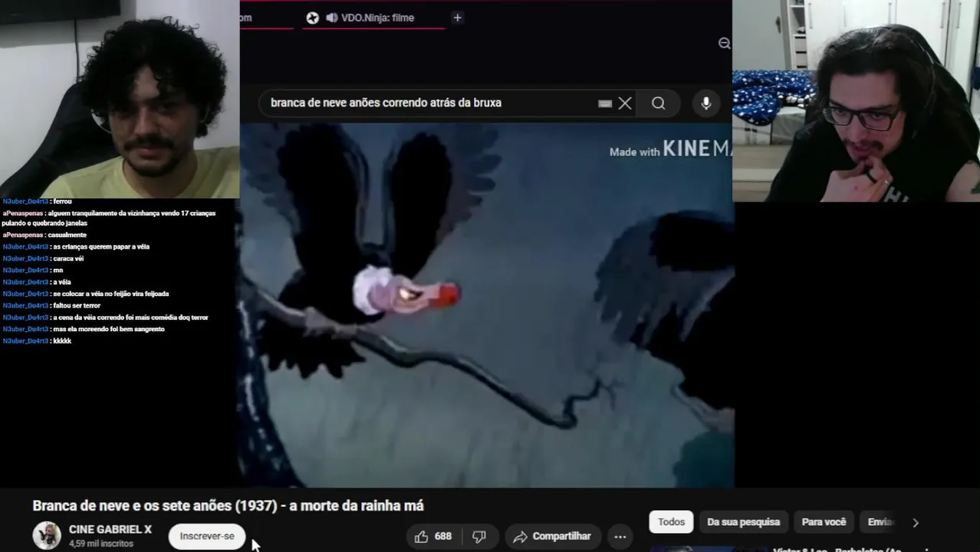The image size is (980, 552).
Task: Click the Snow White video player
Action: 487,304
